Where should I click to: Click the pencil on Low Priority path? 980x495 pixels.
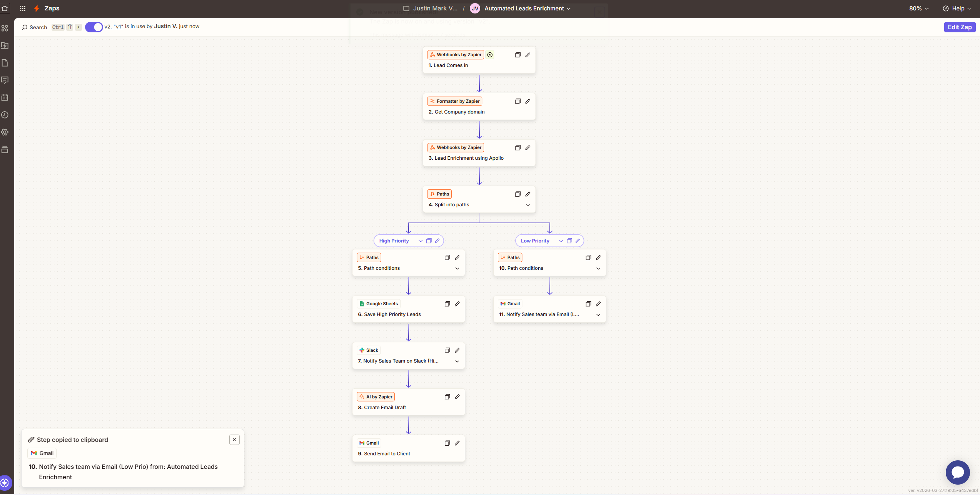578,241
